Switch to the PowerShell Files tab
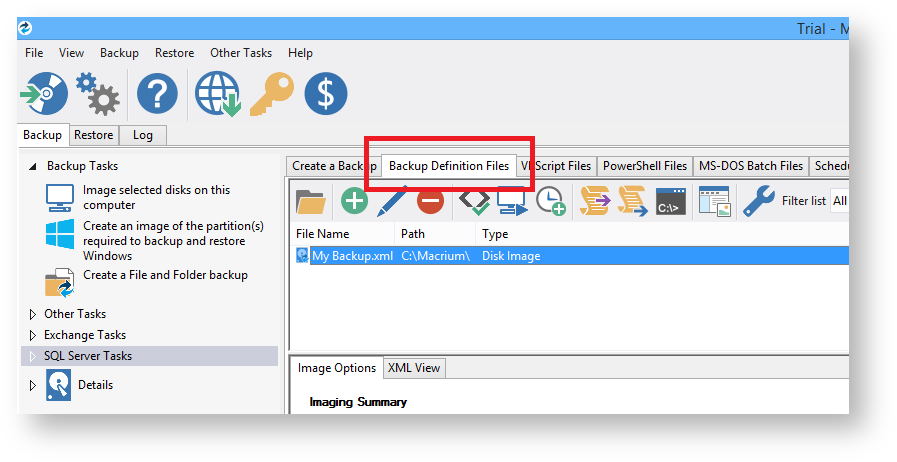This screenshot has width=897, height=462. 644,166
